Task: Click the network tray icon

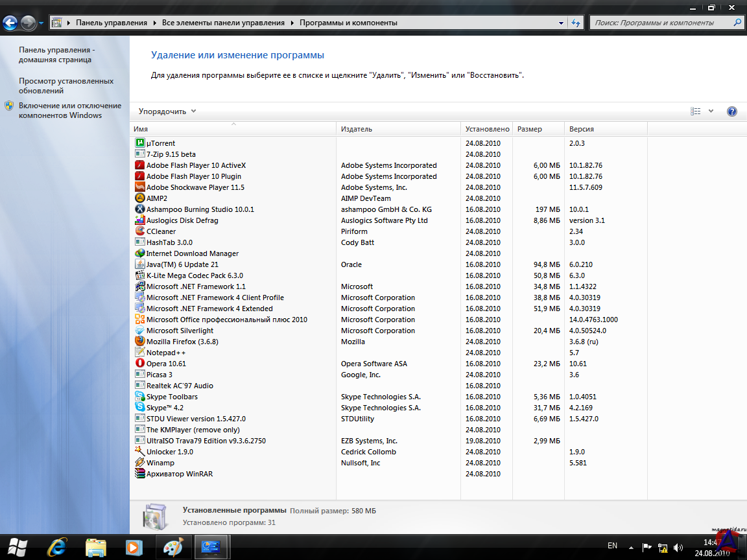Action: tap(663, 548)
